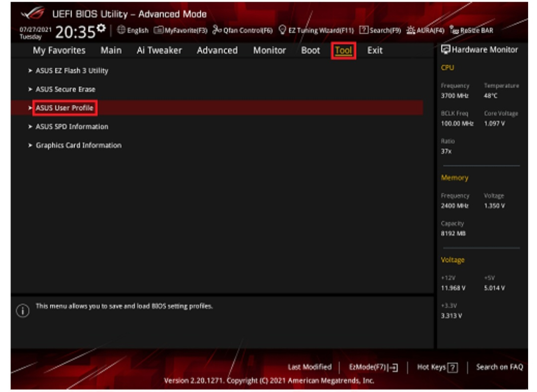Click Last Modified button
Image resolution: width=537 pixels, height=392 pixels.
(310, 367)
